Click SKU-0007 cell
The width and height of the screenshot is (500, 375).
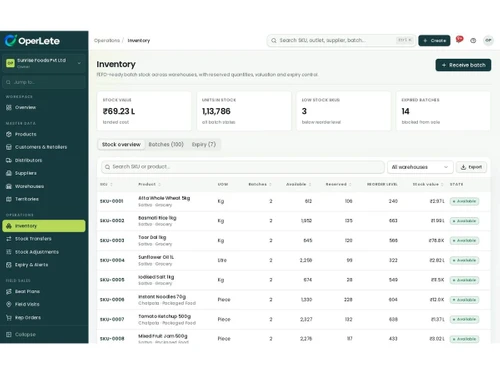tap(112, 319)
